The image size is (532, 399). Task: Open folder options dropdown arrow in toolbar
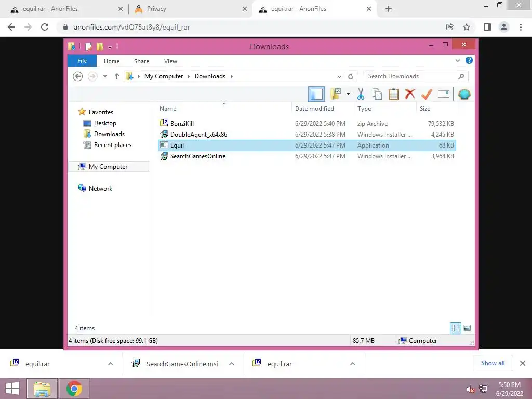point(349,94)
